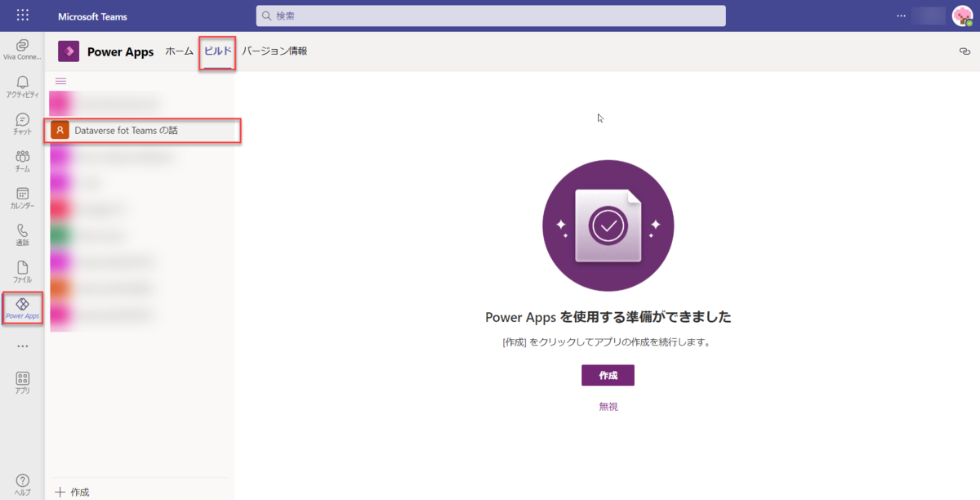The image size is (980, 500).
Task: Click the 無視 link
Action: tap(608, 406)
